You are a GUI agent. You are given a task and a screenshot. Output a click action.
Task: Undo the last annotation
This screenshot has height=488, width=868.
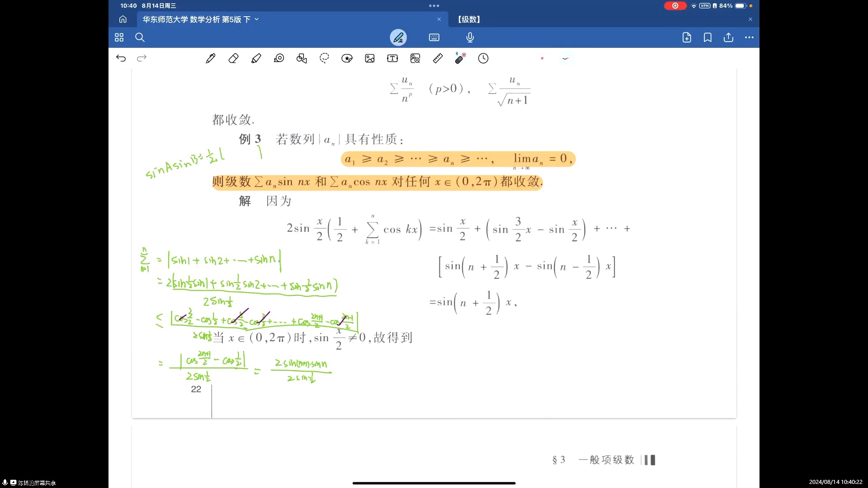pyautogui.click(x=121, y=58)
